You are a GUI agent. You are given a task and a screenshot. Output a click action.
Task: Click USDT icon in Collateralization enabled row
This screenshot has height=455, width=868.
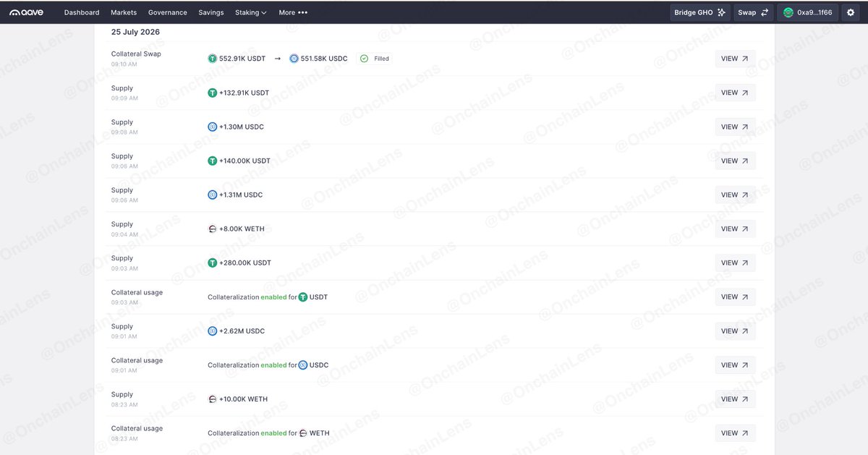pyautogui.click(x=303, y=297)
